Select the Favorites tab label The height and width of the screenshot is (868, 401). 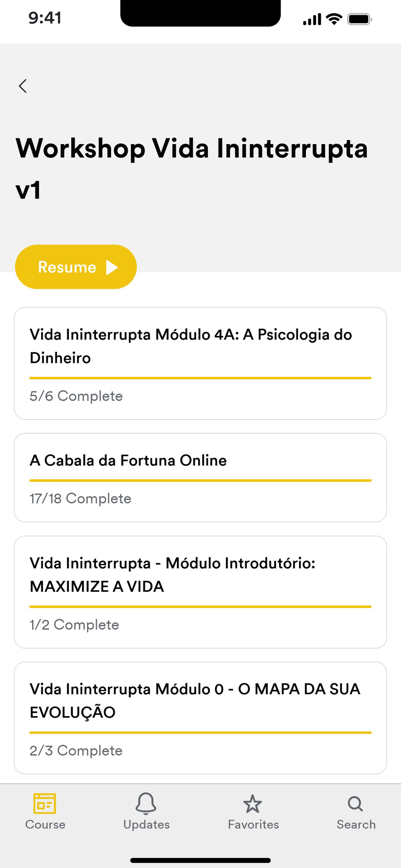tap(253, 824)
